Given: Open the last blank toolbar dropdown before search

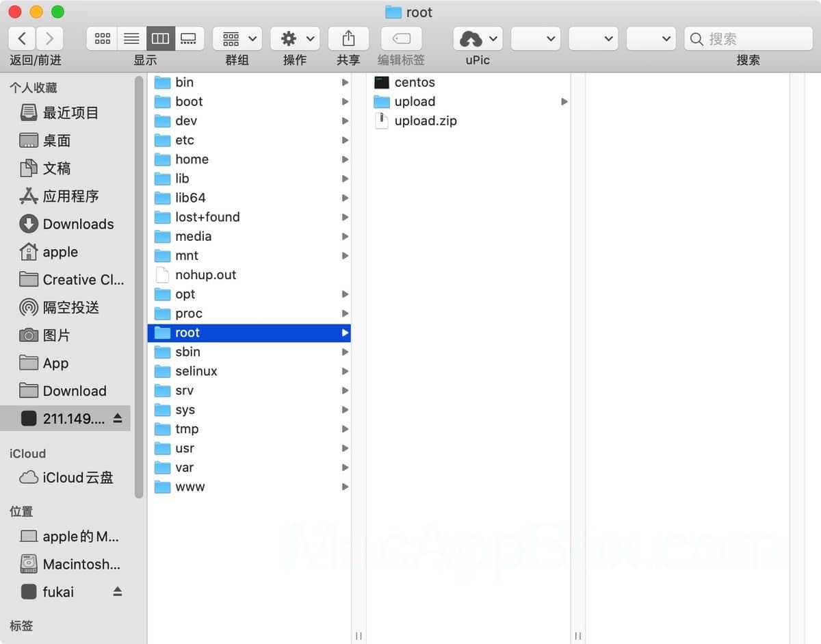Looking at the screenshot, I should pyautogui.click(x=651, y=38).
